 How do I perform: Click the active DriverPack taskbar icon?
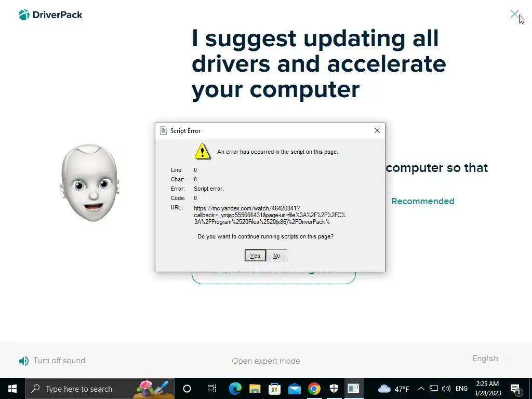pyautogui.click(x=353, y=389)
